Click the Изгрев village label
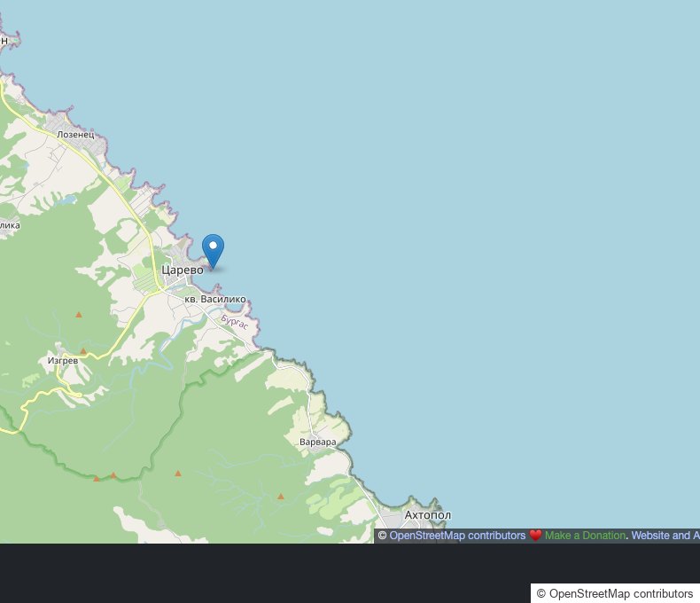Image resolution: width=700 pixels, height=603 pixels. (63, 360)
